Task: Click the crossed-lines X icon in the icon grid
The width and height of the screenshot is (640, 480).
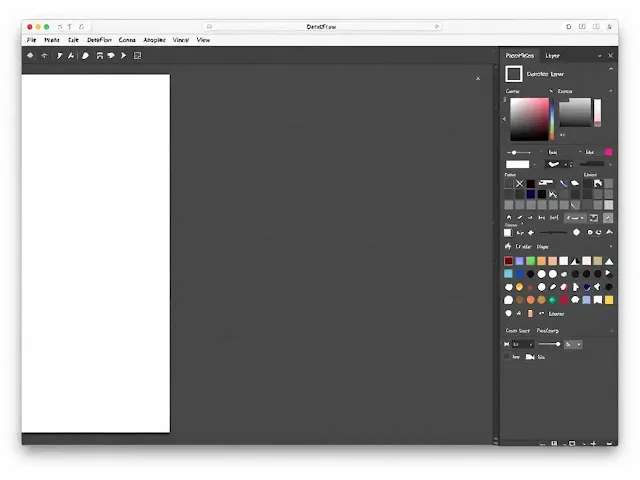Action: (519, 184)
